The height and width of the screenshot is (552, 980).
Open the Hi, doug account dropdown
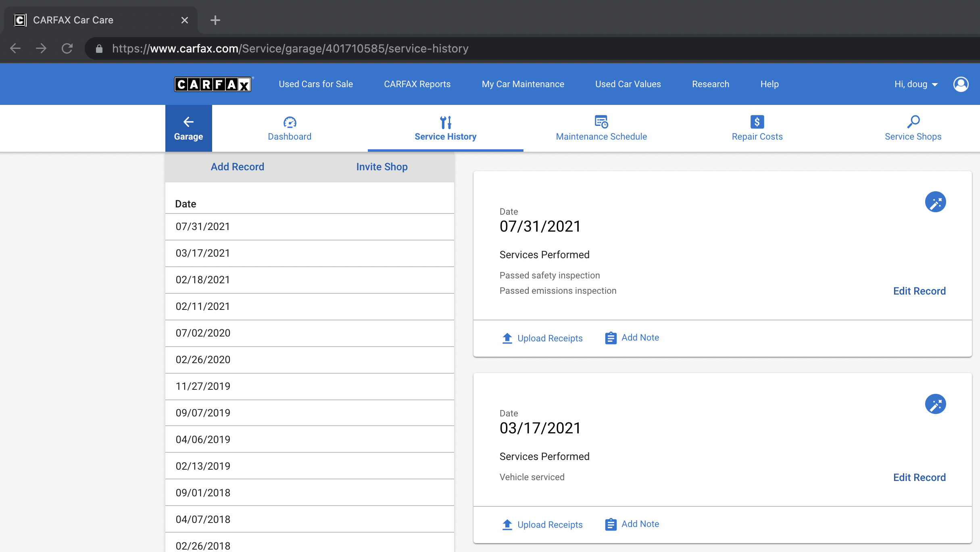coord(916,84)
